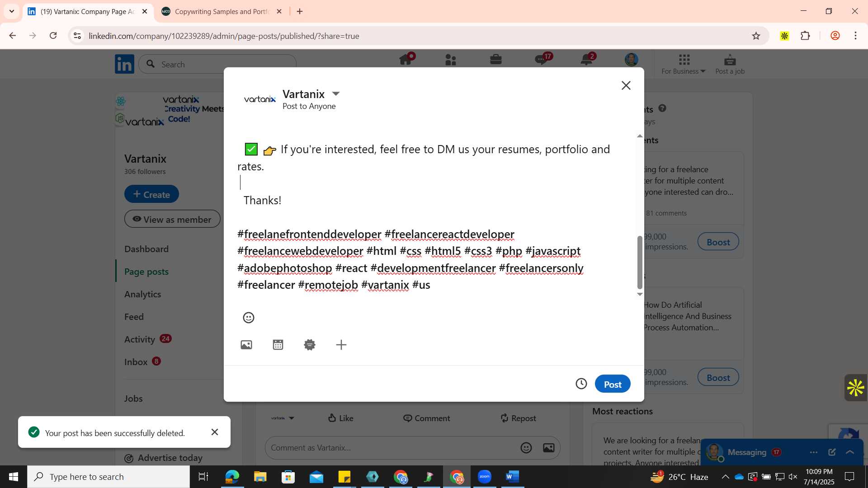
Task: Open the tab search dropdown arrow
Action: coord(12,12)
